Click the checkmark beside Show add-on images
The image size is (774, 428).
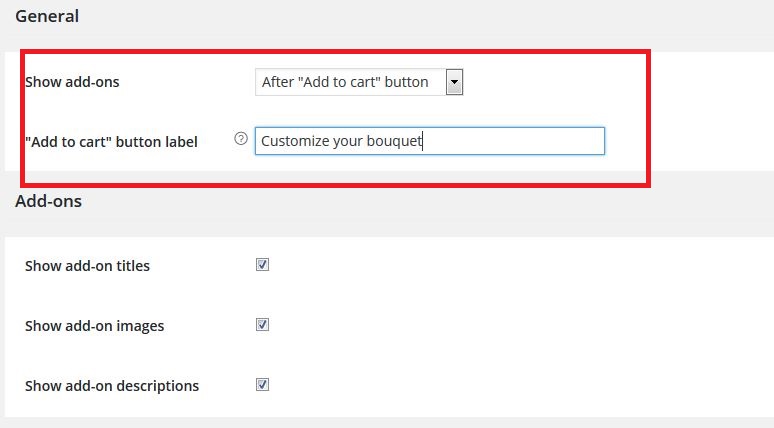click(x=262, y=325)
